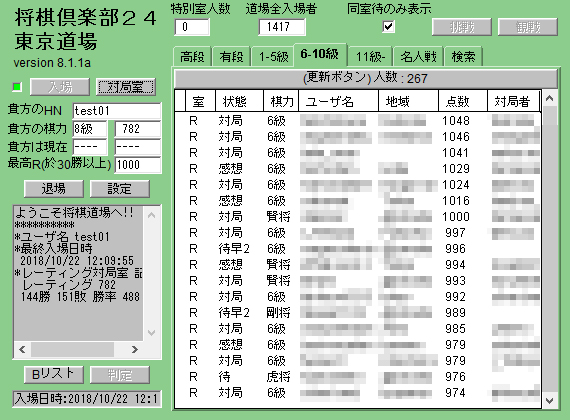
Task: Switch to the 高段 tab
Action: coord(192,57)
